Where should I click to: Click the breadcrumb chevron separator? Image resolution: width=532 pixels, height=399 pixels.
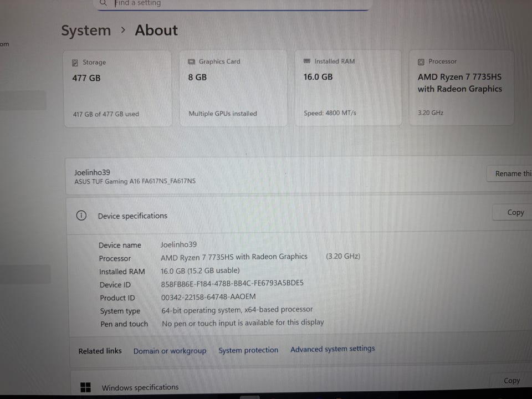click(123, 30)
